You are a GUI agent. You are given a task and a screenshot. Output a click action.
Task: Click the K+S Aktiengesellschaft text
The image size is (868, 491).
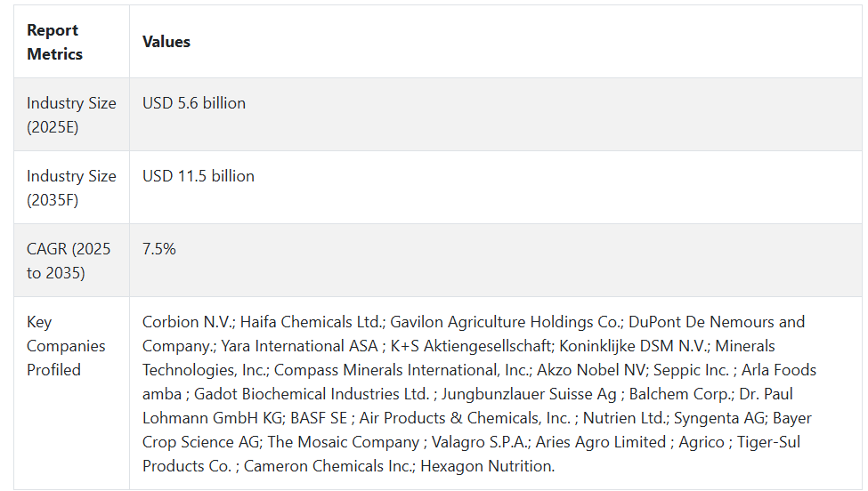(x=471, y=346)
